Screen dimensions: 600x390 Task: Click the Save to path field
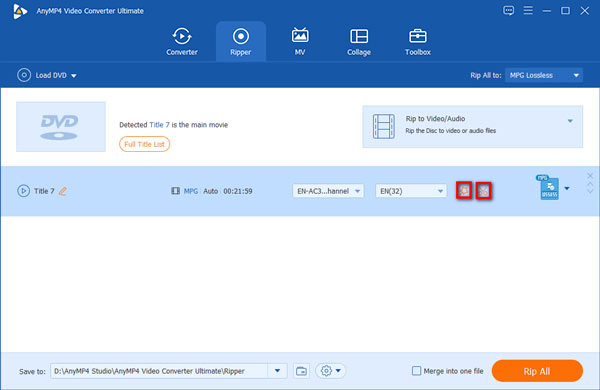pos(159,371)
